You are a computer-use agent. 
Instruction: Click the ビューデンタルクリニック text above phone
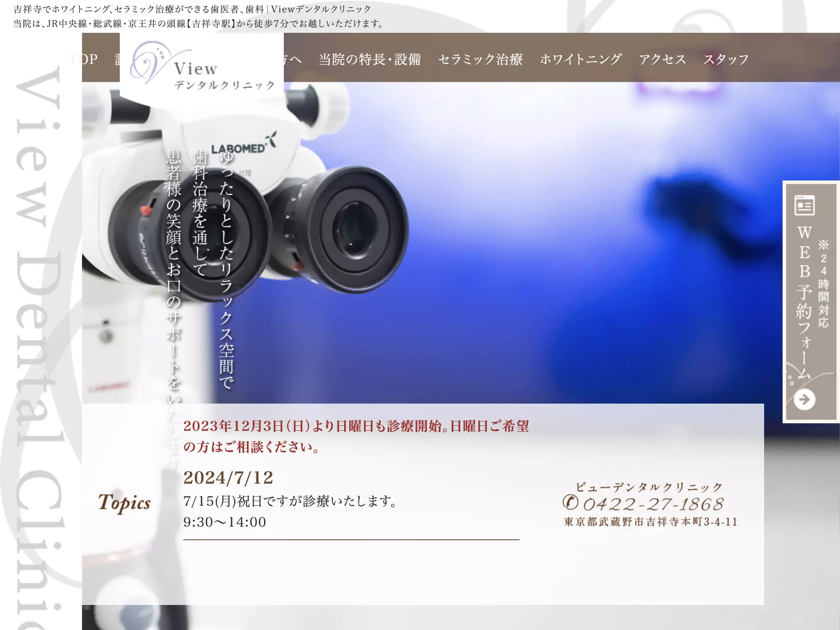click(649, 487)
